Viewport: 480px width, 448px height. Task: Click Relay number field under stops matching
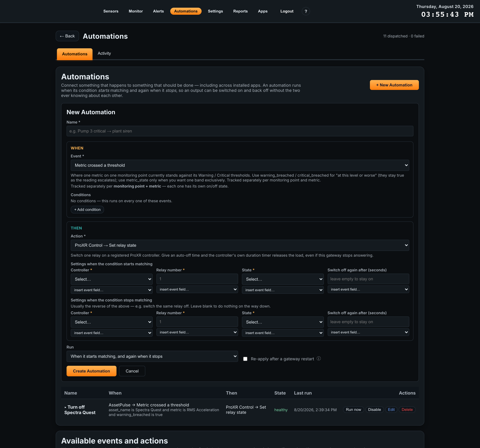[197, 322]
